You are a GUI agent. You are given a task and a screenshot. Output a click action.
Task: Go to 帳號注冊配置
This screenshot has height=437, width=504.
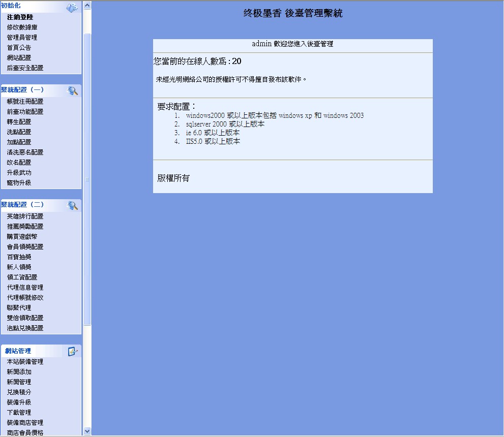point(25,102)
